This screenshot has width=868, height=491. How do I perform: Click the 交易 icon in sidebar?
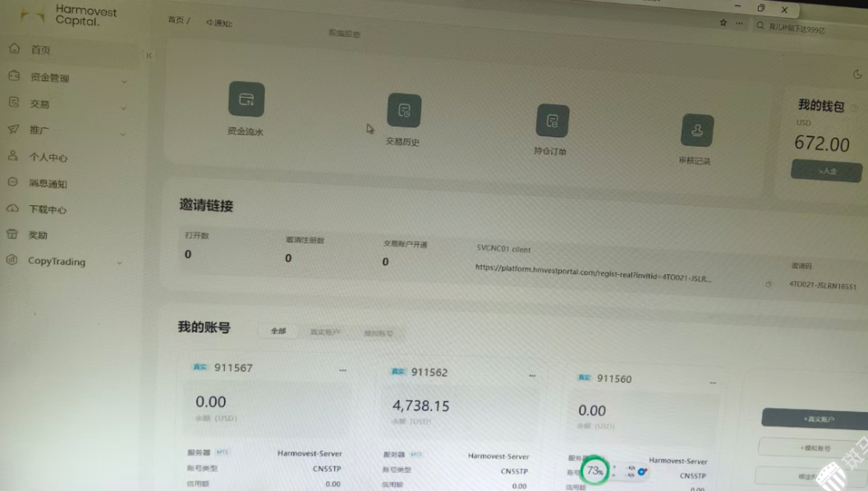tap(14, 103)
